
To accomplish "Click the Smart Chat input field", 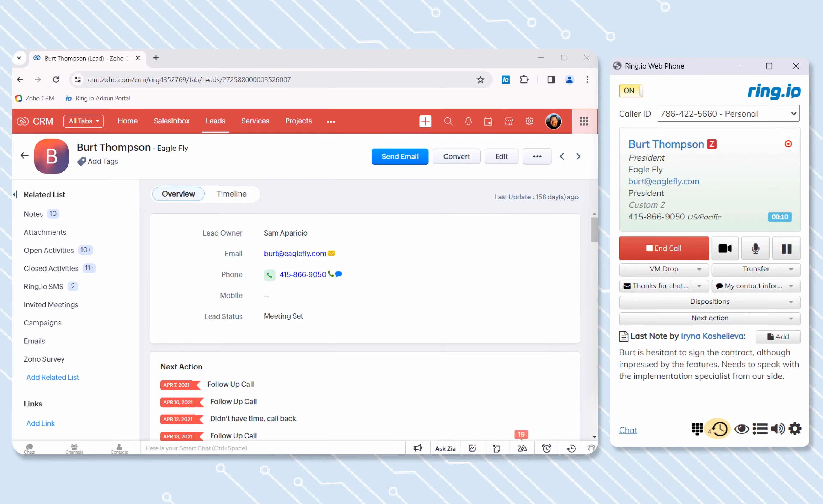I will 273,448.
